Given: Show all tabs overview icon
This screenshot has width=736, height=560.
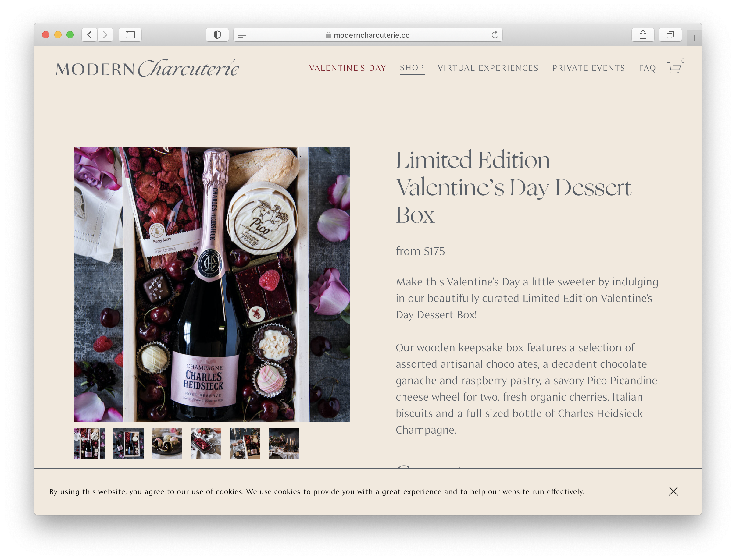Looking at the screenshot, I should (670, 35).
